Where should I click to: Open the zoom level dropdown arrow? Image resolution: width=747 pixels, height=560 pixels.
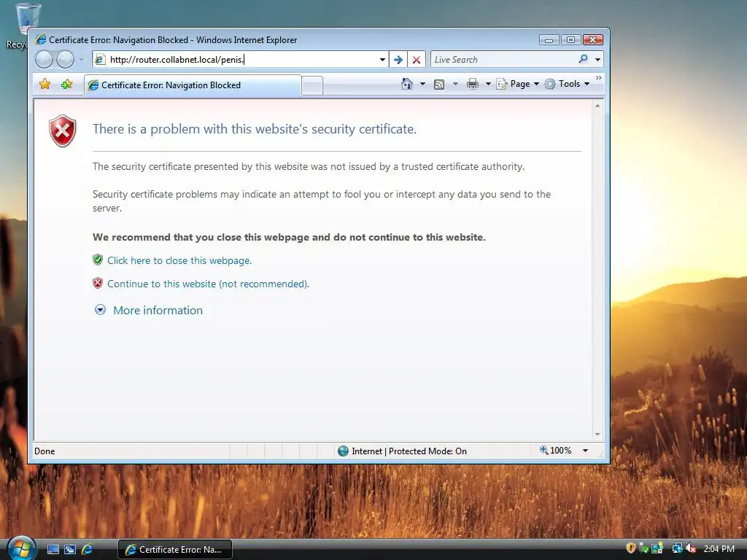(585, 451)
